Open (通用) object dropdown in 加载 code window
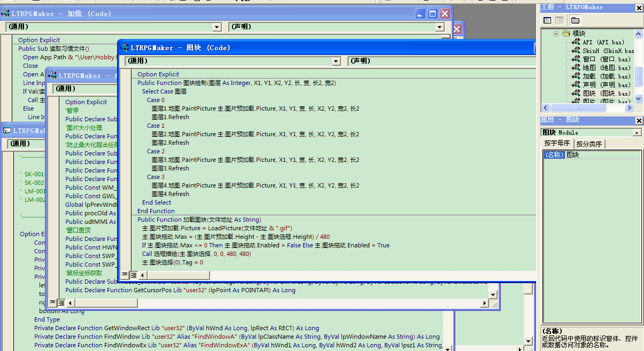 point(217,27)
